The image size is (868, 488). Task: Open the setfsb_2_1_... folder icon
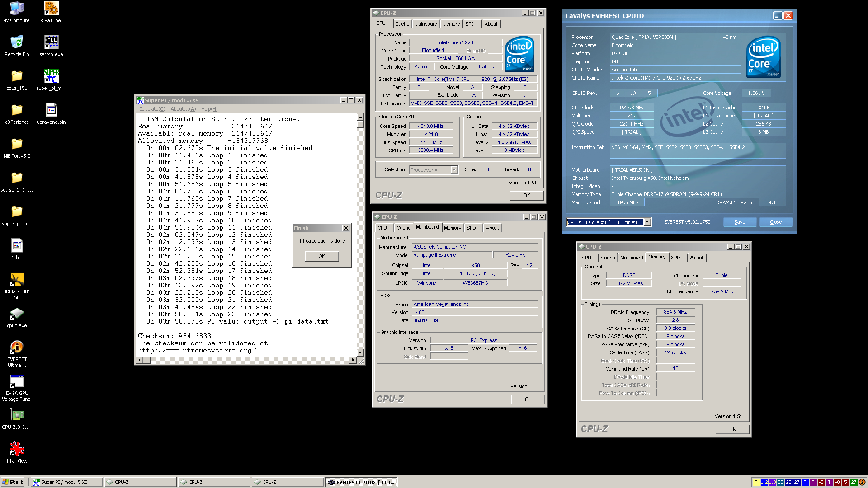(x=17, y=182)
